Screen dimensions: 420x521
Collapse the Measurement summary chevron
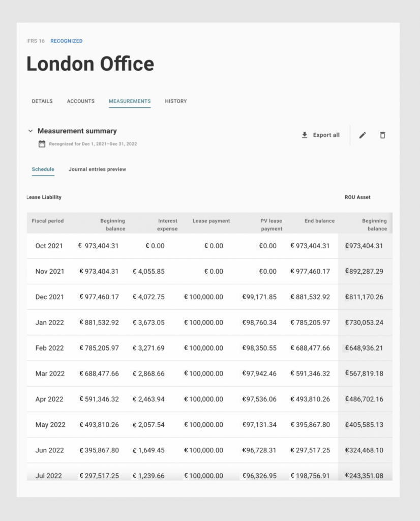coord(30,131)
